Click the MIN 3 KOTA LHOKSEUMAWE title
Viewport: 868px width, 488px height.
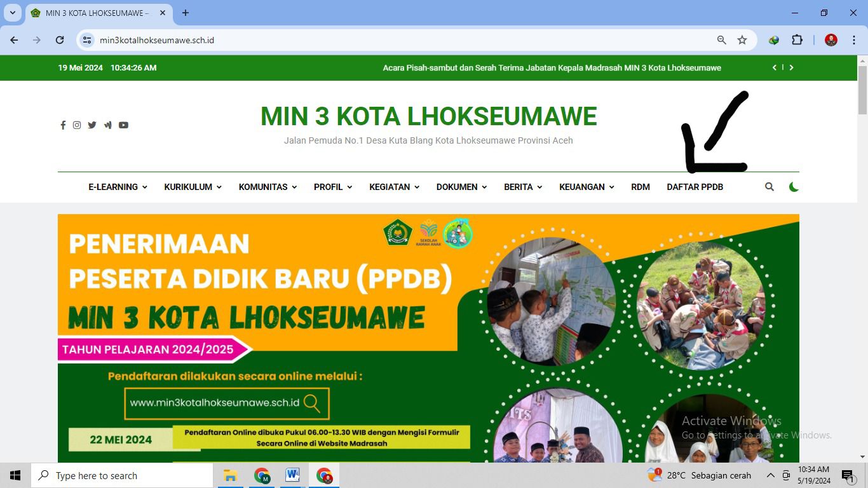(x=428, y=116)
